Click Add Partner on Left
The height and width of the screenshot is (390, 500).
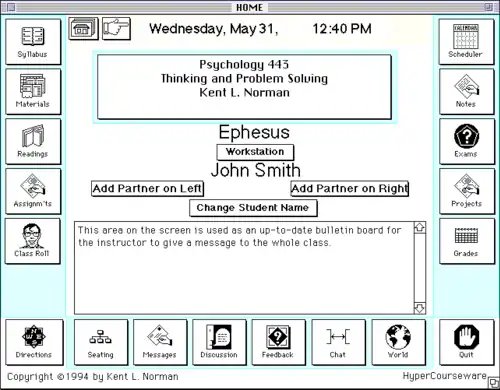click(147, 189)
